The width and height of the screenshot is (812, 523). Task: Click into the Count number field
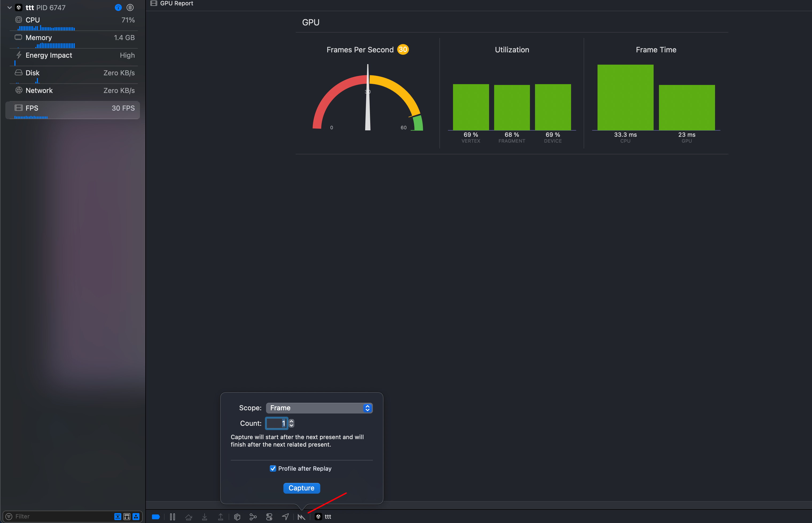click(276, 423)
